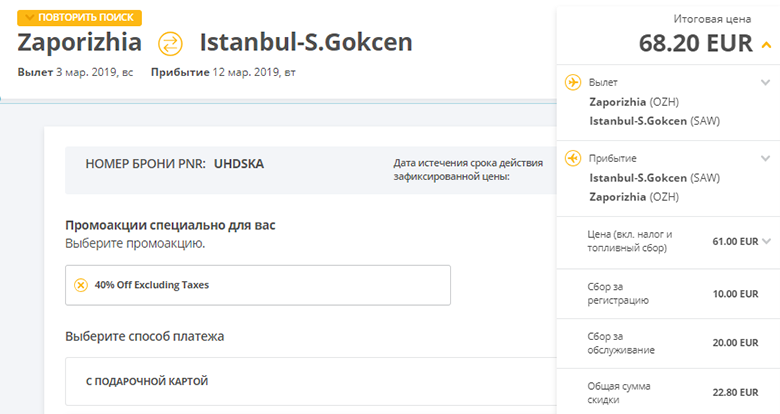Click the plane icon beside Прибытие
This screenshot has height=414, width=780.
pyautogui.click(x=573, y=158)
